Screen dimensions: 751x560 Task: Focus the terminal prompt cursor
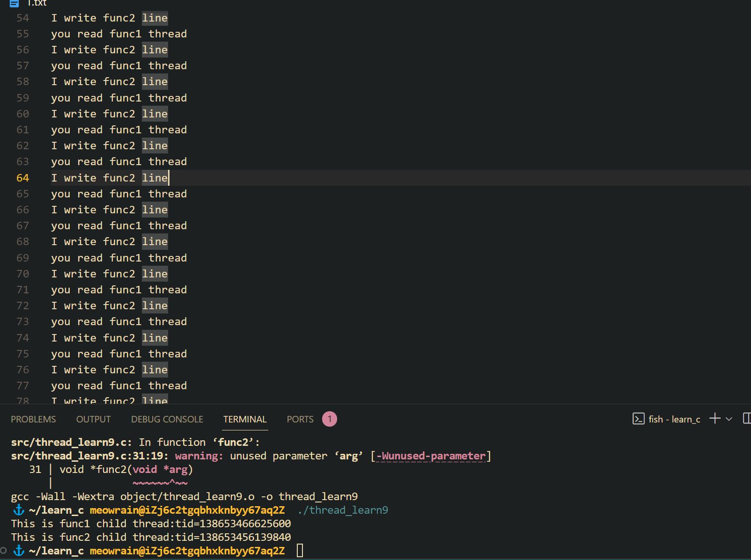pos(300,551)
